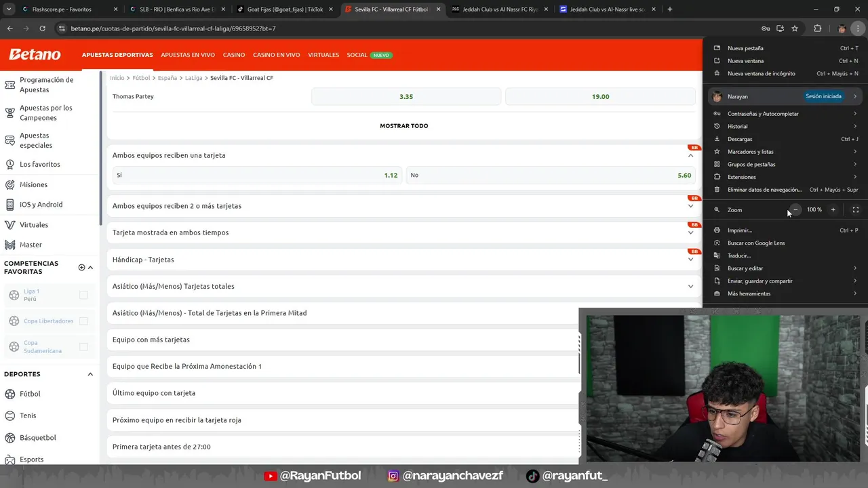
Task: Toggle Copa Libertadores favorite checkbox
Action: point(83,321)
